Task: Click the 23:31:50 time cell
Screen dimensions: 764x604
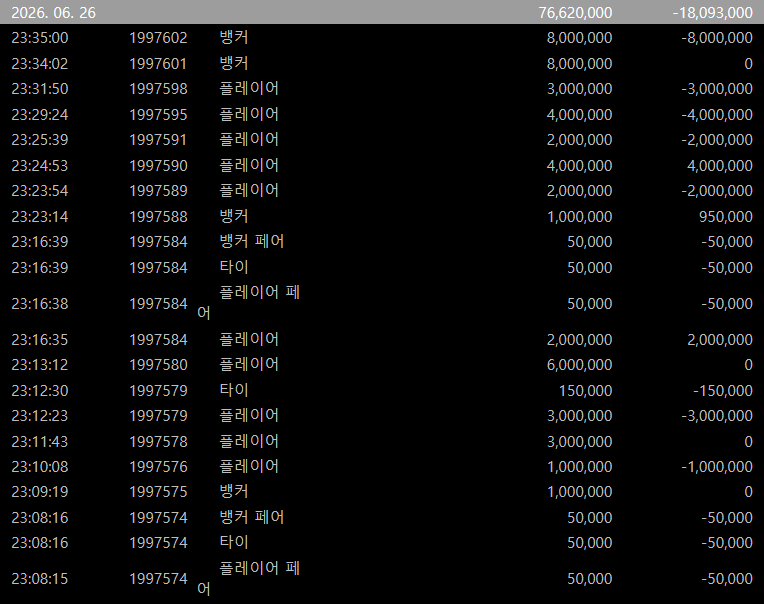Action: pyautogui.click(x=40, y=89)
